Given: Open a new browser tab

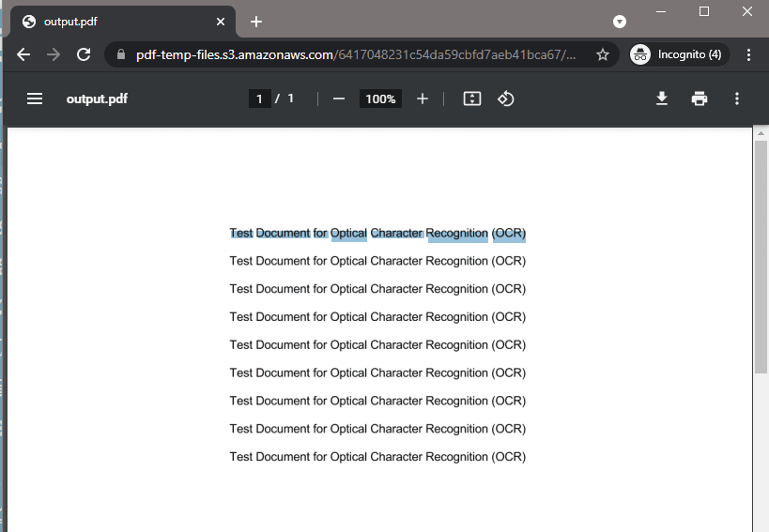Looking at the screenshot, I should click(x=256, y=22).
